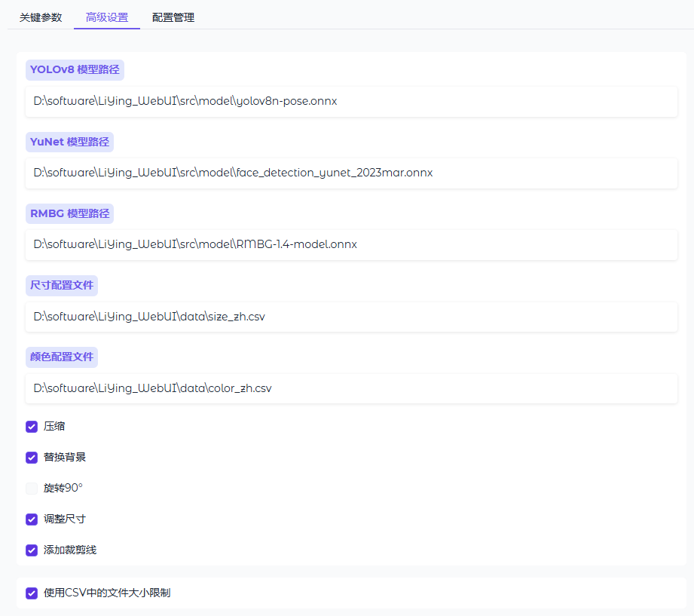The image size is (694, 616).
Task: Click the YuNet 模型路径 label
Action: click(69, 142)
